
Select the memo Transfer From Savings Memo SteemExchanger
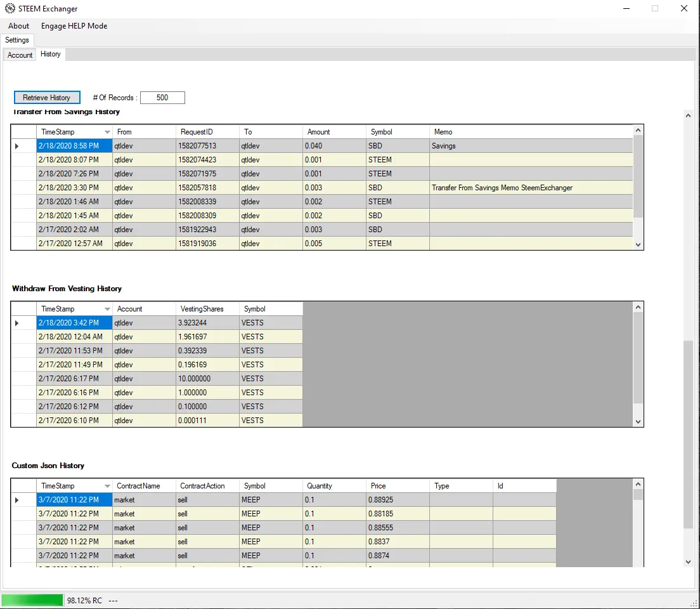coord(531,188)
